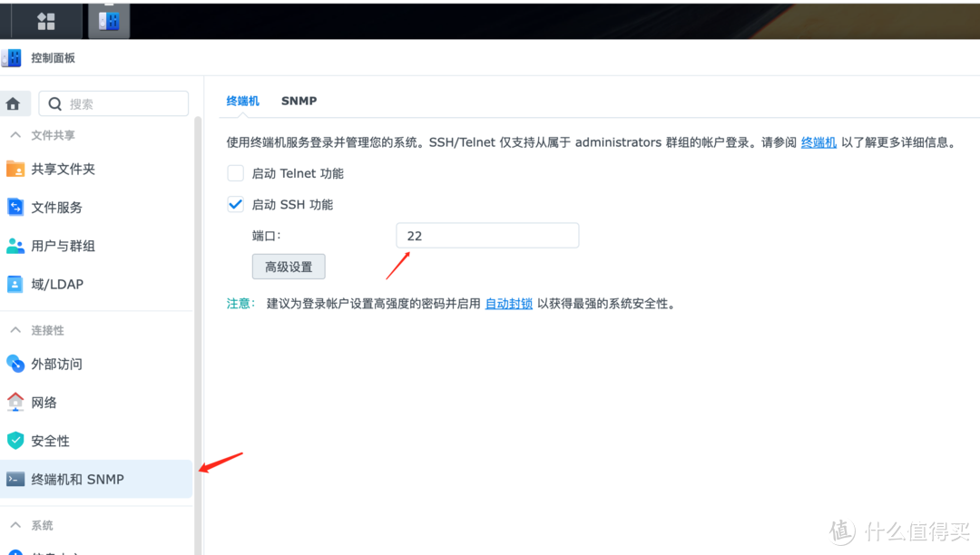Collapse the 连接性 section
This screenshot has height=555, width=980.
tap(15, 330)
